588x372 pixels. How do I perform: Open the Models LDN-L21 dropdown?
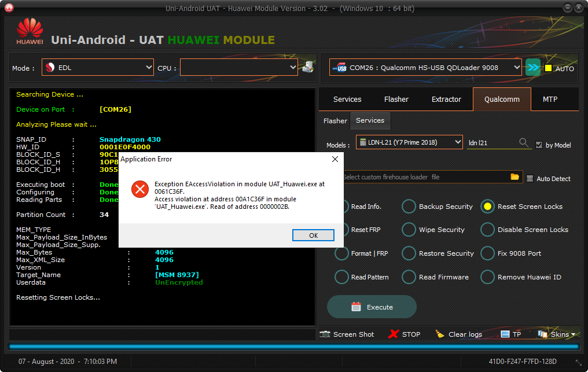tap(409, 142)
